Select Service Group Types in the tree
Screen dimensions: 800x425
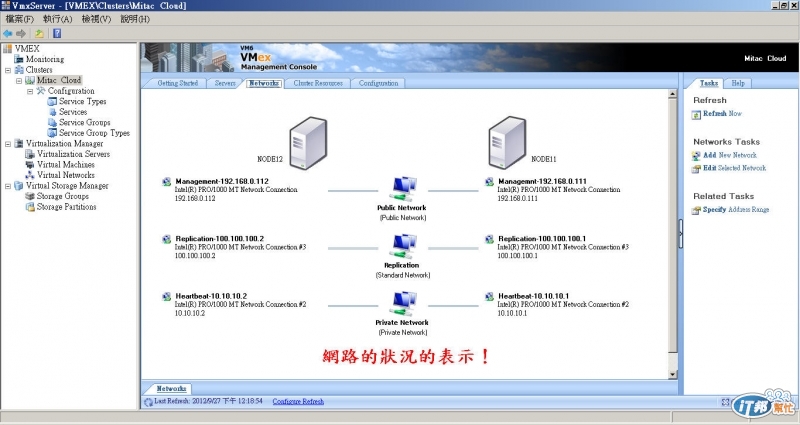pos(94,133)
